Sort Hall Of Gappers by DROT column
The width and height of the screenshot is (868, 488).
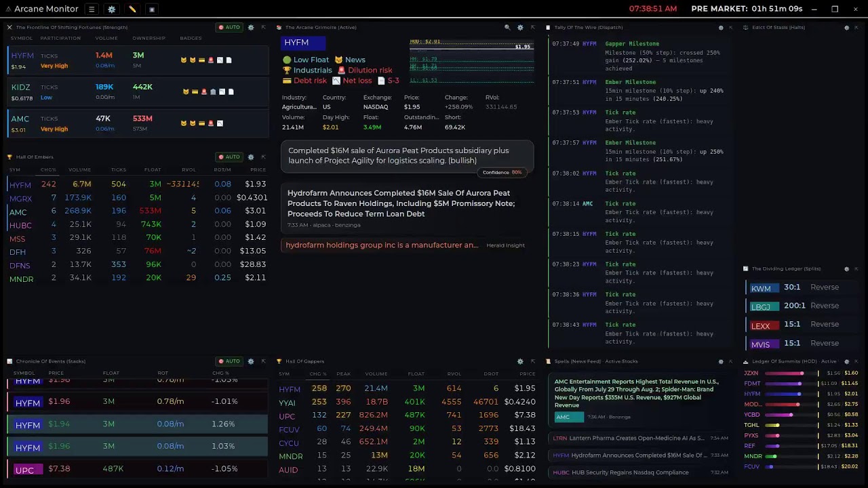pyautogui.click(x=491, y=374)
